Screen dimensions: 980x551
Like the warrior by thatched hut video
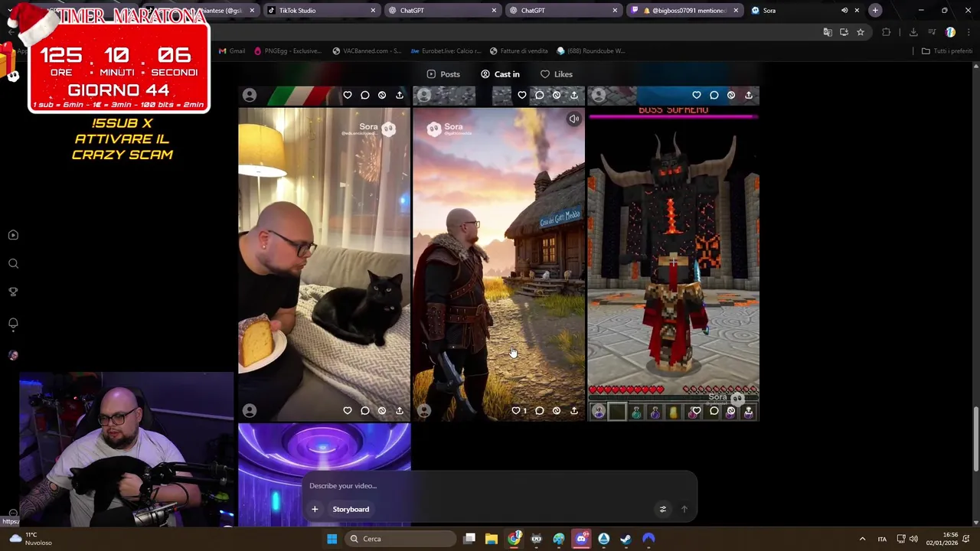click(x=516, y=411)
